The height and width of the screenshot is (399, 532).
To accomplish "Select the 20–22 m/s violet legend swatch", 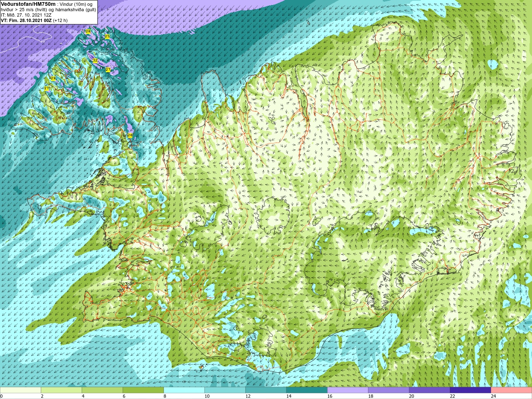I will [430, 390].
